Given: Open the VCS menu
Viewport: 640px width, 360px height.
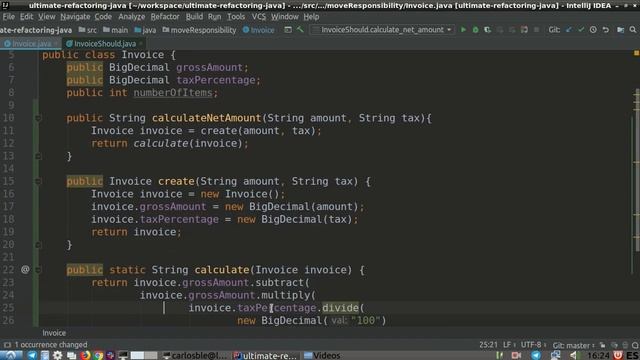Looking at the screenshot, I should (x=258, y=17).
